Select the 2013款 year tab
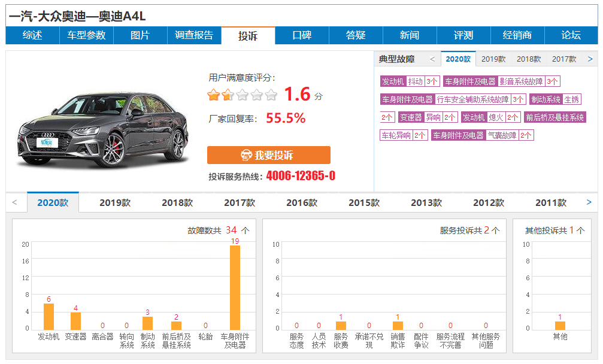The width and height of the screenshot is (603, 364). point(426,202)
